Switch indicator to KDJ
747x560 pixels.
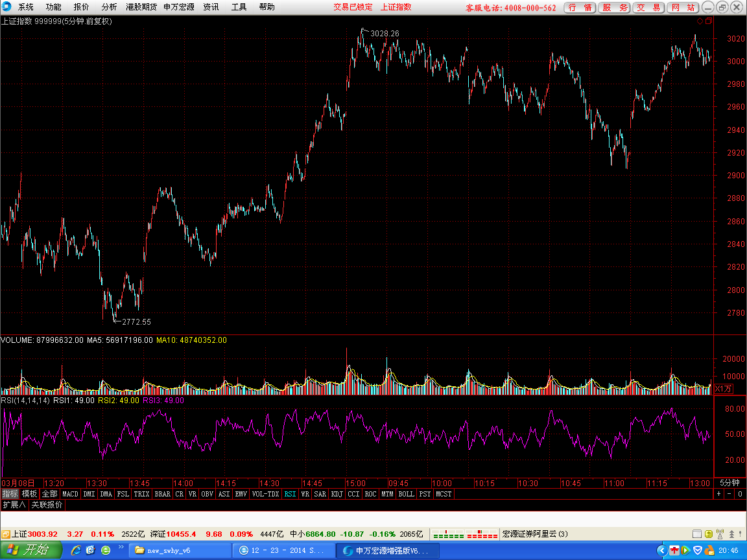point(337,495)
